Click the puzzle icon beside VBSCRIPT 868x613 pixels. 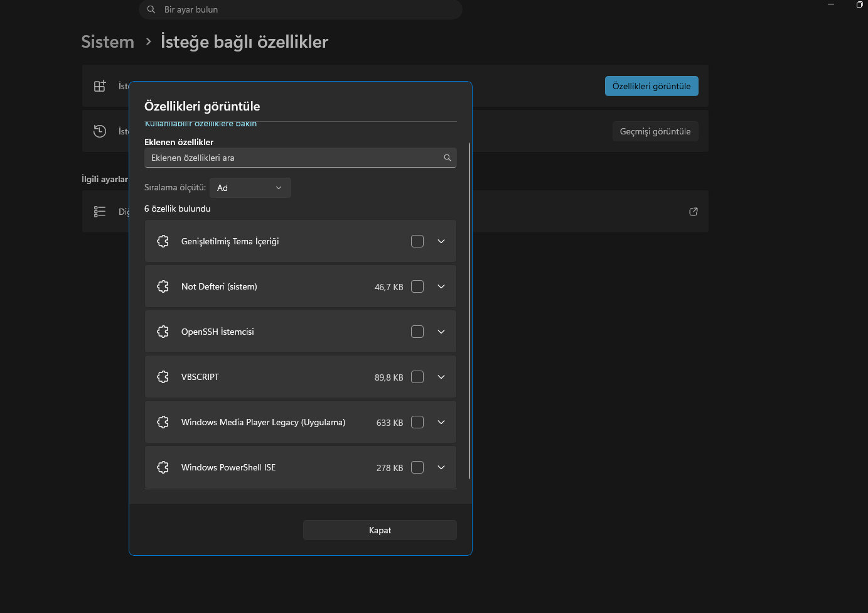tap(163, 377)
